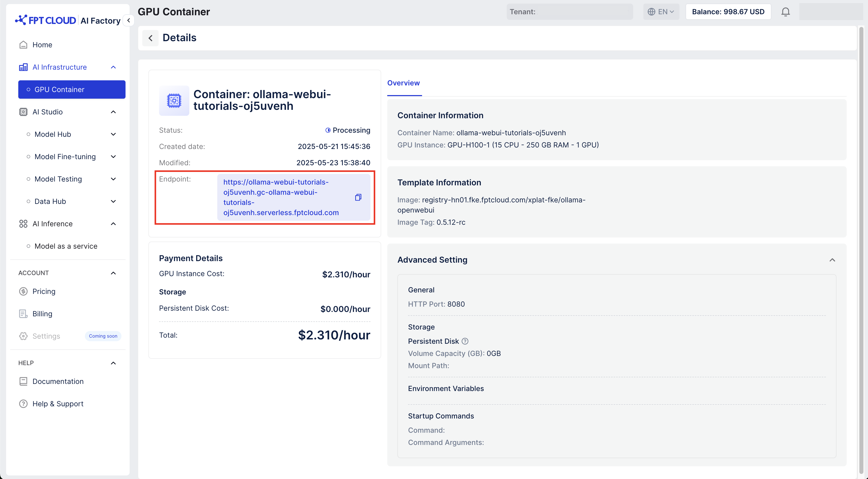Click the AI Infrastructure building icon

(x=23, y=67)
